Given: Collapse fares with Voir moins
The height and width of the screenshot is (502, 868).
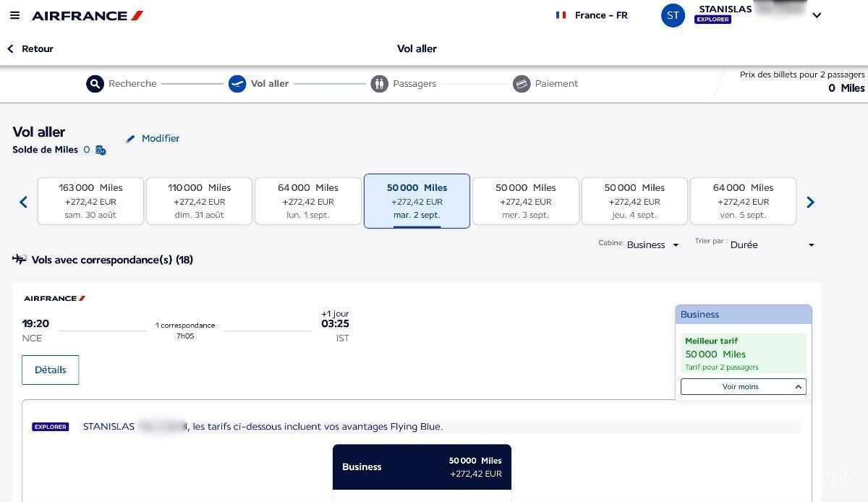Looking at the screenshot, I should pyautogui.click(x=743, y=387).
